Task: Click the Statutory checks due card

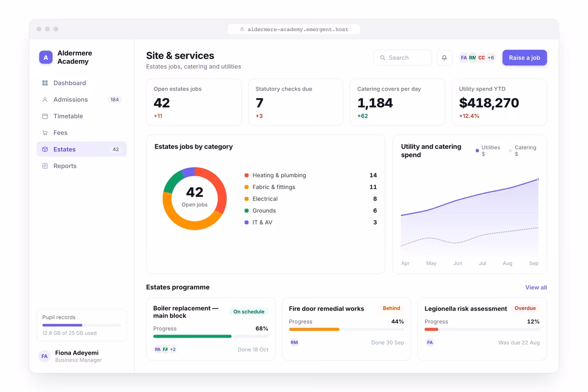Action: point(295,102)
